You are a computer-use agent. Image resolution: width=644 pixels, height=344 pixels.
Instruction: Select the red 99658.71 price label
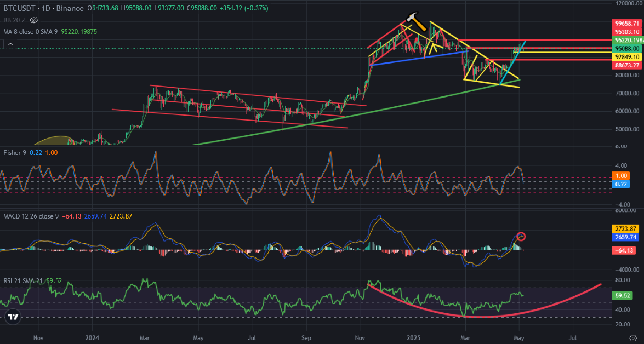(x=627, y=24)
